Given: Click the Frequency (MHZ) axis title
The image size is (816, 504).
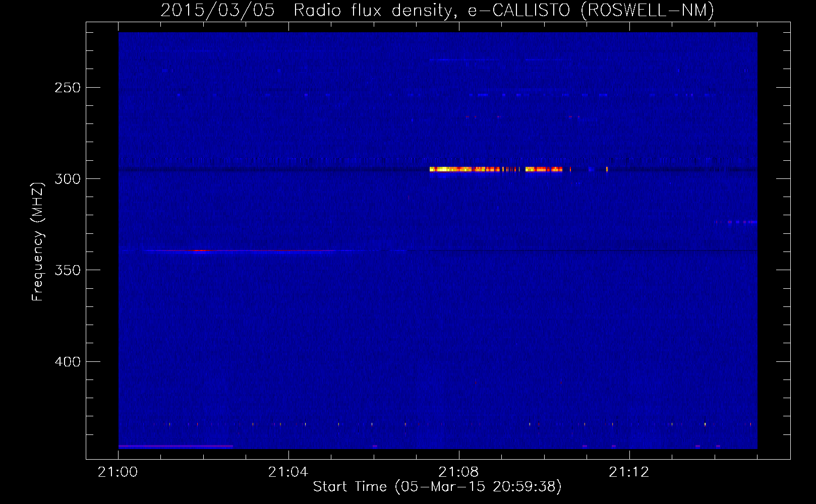Looking at the screenshot, I should (x=38, y=241).
